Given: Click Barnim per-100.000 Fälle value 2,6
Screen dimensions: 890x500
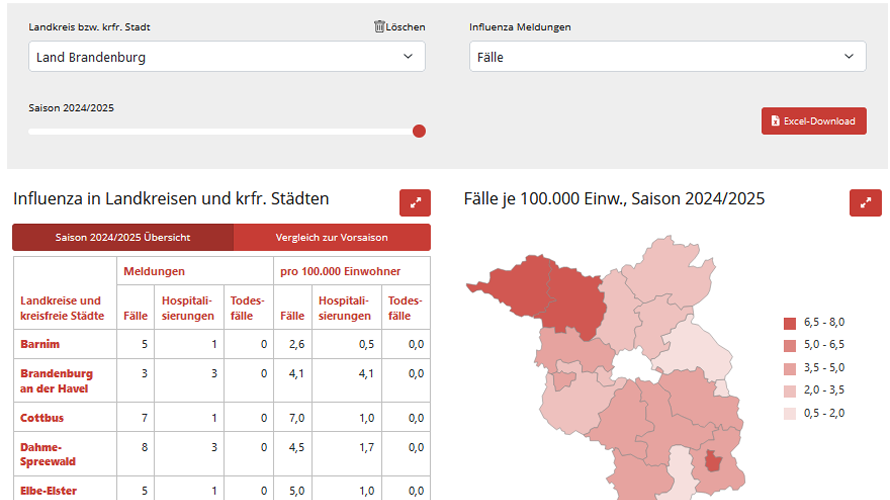Looking at the screenshot, I should (x=296, y=344).
